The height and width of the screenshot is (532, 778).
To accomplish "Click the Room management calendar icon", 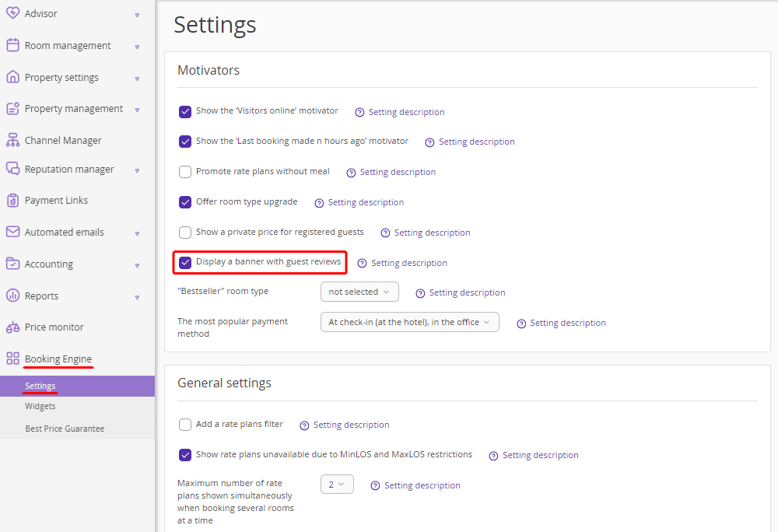I will 13,45.
